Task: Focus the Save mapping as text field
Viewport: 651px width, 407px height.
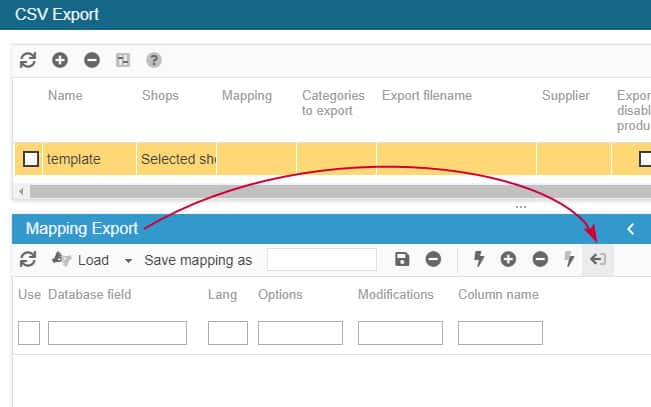Action: 322,260
